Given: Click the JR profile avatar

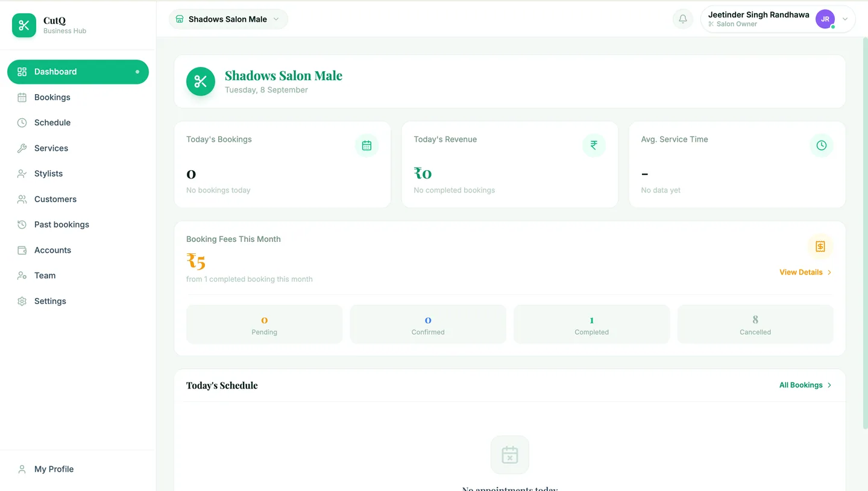Looking at the screenshot, I should coord(825,19).
